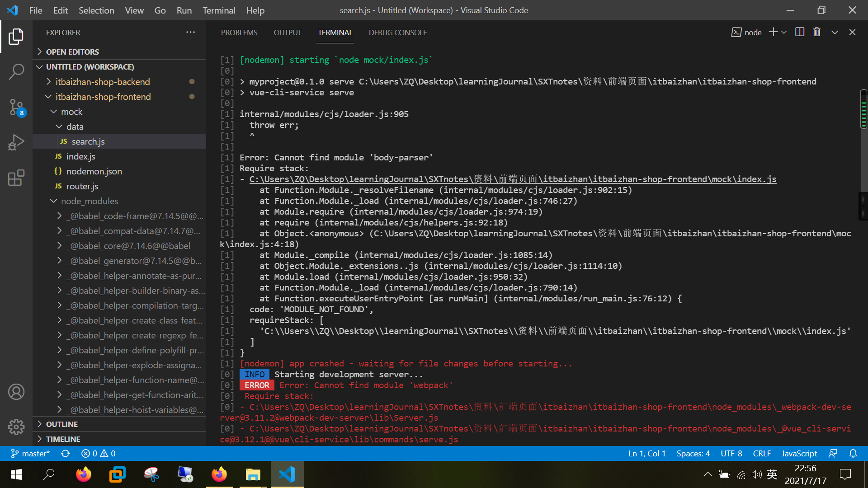Collapse the mock folder
This screenshot has height=488, width=868.
point(119,112)
